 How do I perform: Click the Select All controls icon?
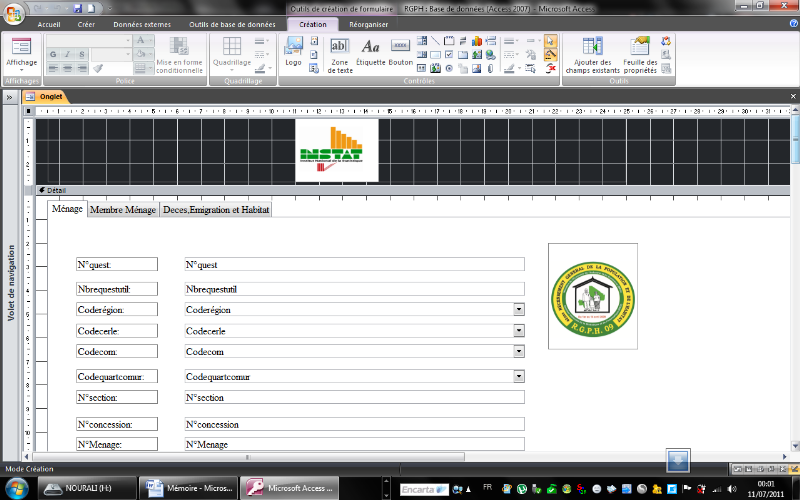coord(531,68)
